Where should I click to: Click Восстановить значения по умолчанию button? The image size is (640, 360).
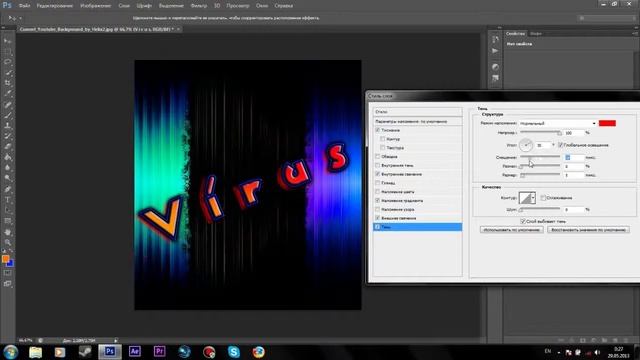pyautogui.click(x=588, y=230)
